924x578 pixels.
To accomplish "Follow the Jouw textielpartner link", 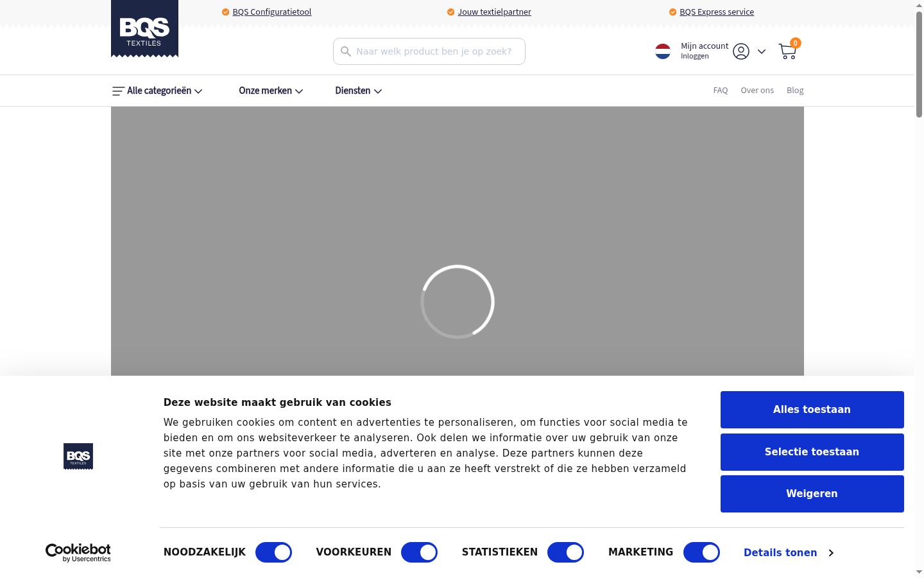I will [x=495, y=12].
